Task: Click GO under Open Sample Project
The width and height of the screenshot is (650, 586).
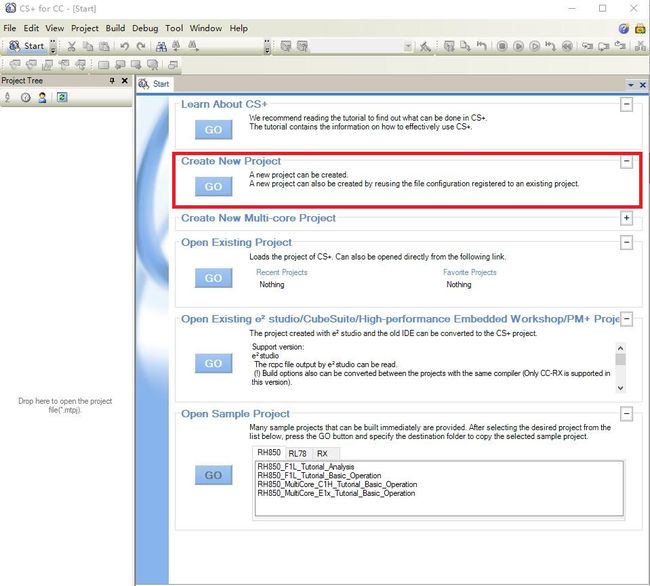Action: (x=213, y=475)
